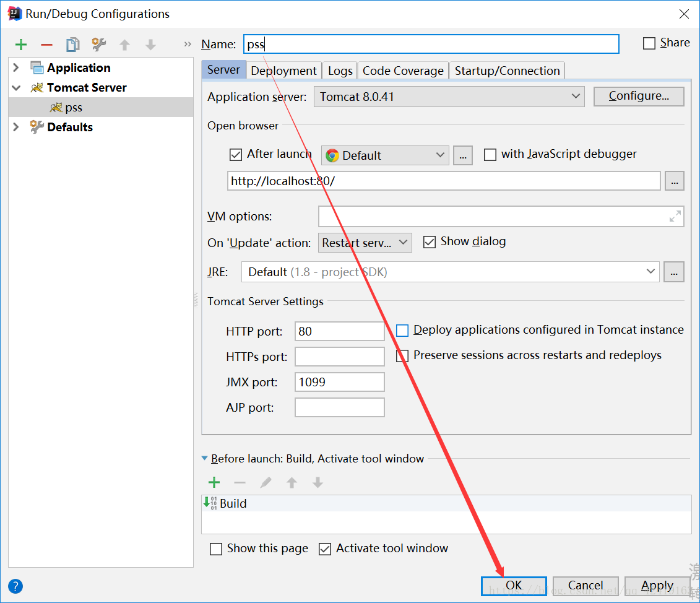Check Show this page checkbox
The height and width of the screenshot is (603, 700).
point(216,549)
